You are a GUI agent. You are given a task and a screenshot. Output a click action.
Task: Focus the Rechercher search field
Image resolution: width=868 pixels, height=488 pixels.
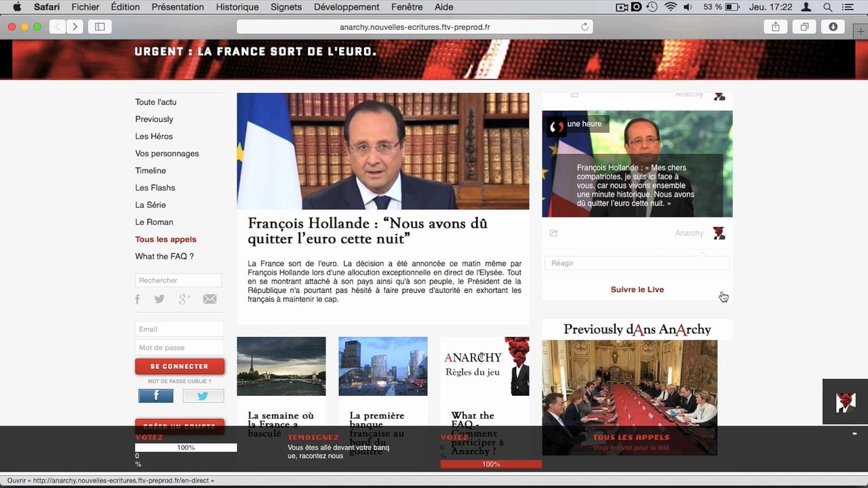[178, 280]
